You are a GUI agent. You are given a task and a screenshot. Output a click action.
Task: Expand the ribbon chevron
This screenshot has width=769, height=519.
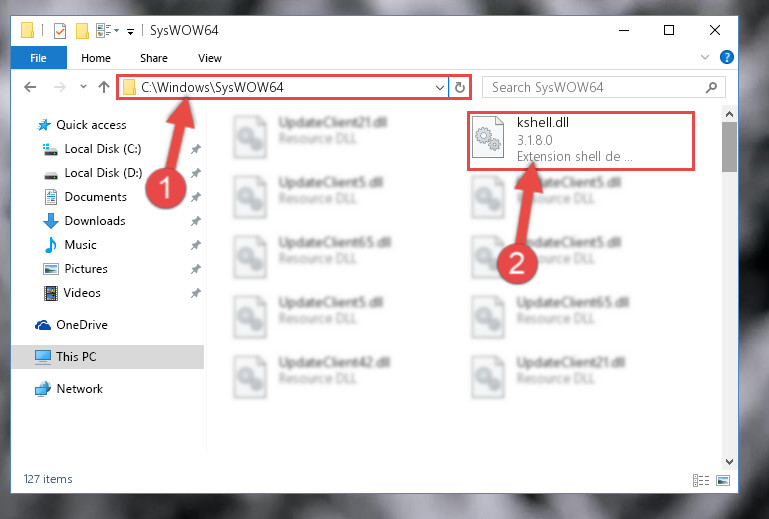click(705, 57)
